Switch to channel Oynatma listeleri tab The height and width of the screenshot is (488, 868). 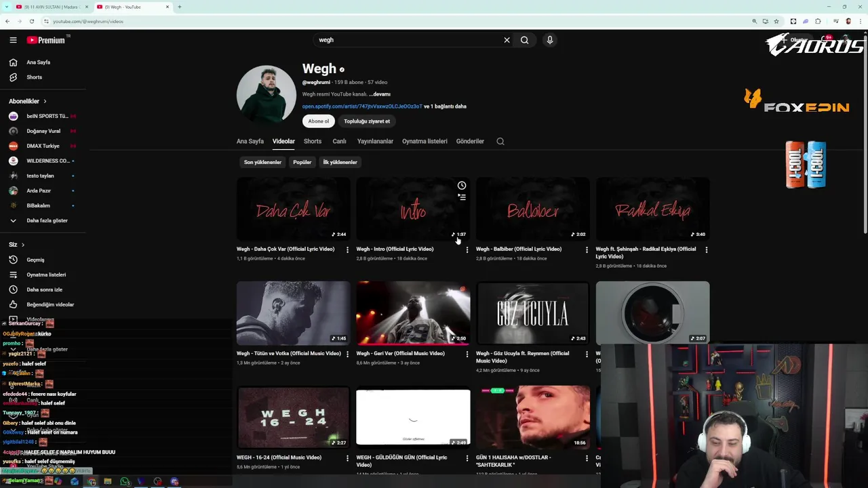click(425, 142)
